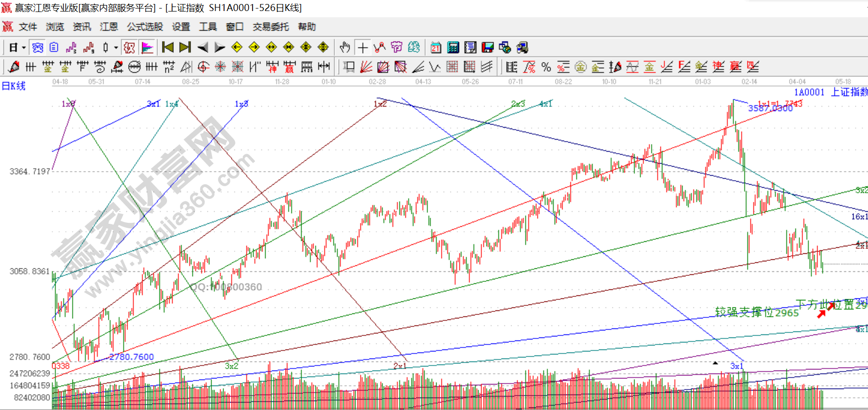
Task: Click the 02-28 date on time axis
Action: point(377,82)
